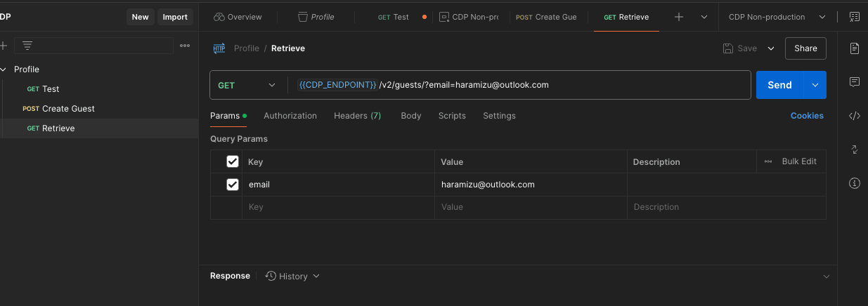Image resolution: width=868 pixels, height=306 pixels.
Task: Open the code snippet icon
Action: [x=855, y=116]
